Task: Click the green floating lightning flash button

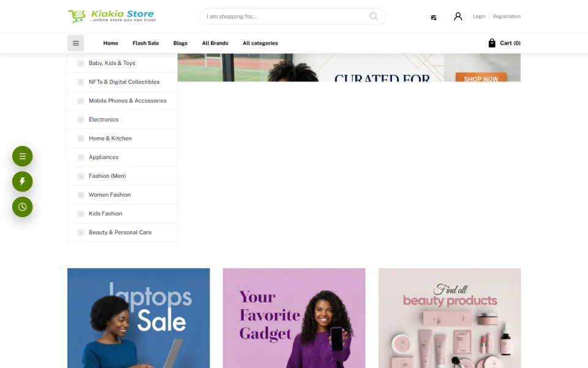Action: 23,182
